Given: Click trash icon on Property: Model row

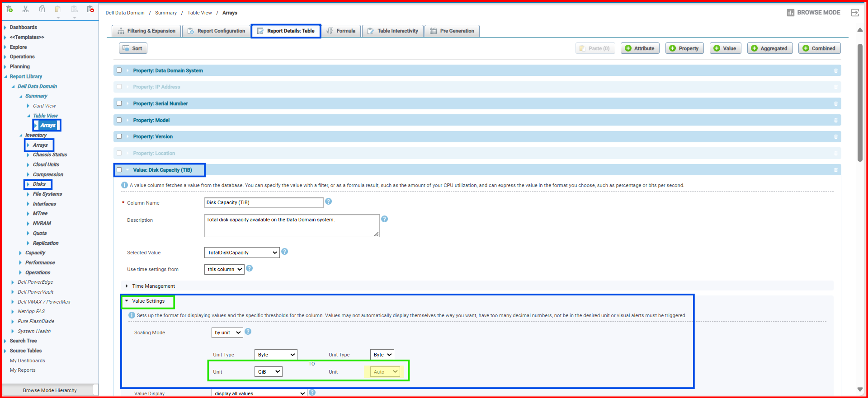Looking at the screenshot, I should pyautogui.click(x=835, y=120).
